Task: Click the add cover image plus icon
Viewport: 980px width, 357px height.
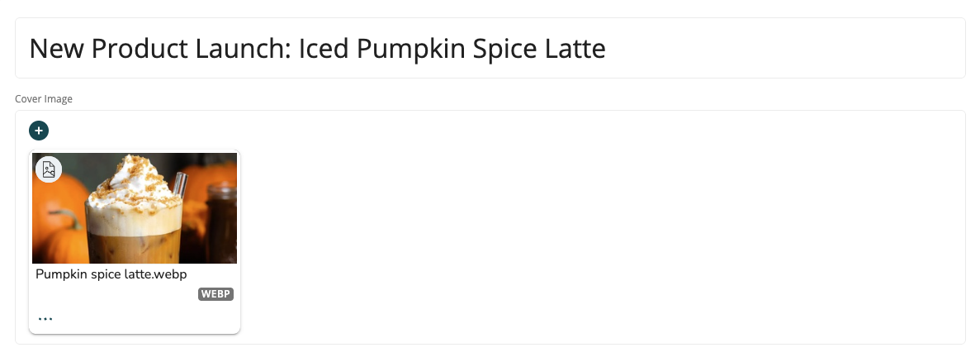Action: tap(39, 131)
